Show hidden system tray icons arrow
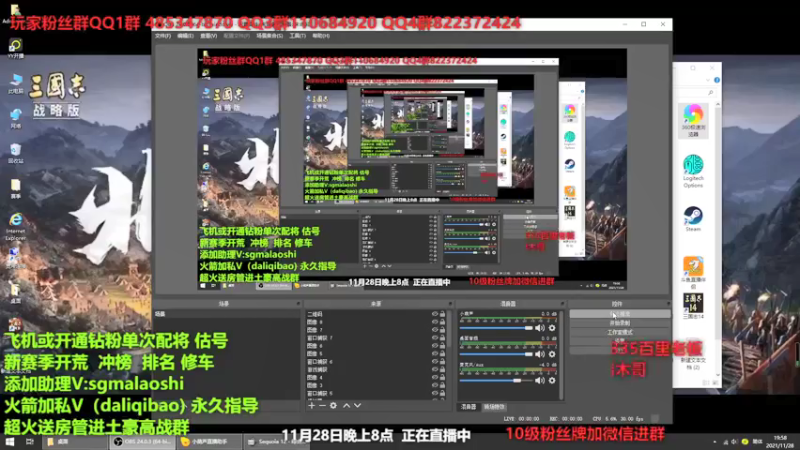Screen dimensions: 800x450 click(714, 442)
